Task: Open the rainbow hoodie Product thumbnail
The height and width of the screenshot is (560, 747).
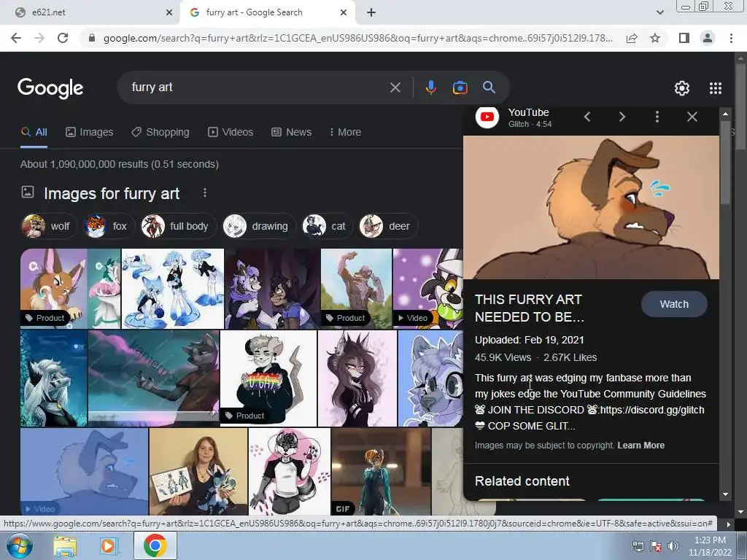Action: (268, 378)
